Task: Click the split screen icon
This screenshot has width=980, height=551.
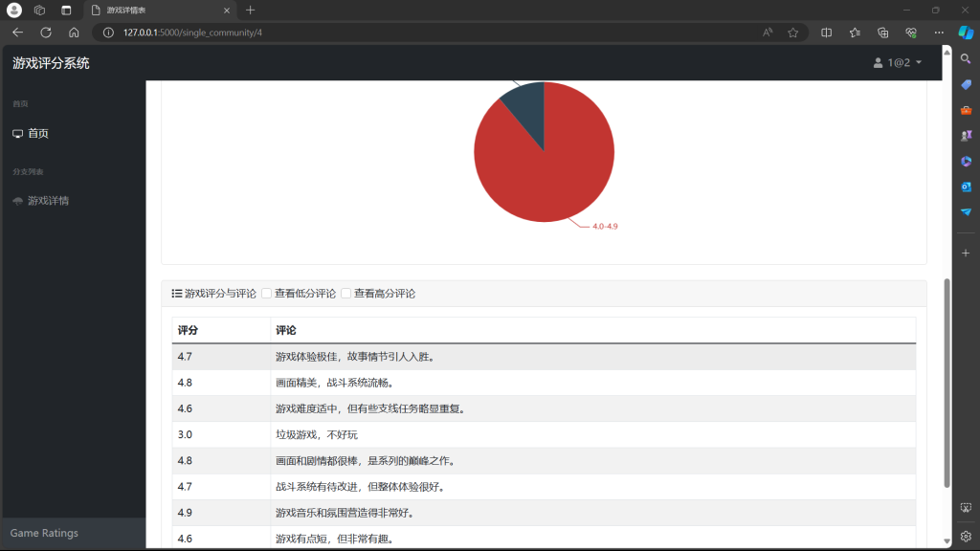Action: point(827,32)
